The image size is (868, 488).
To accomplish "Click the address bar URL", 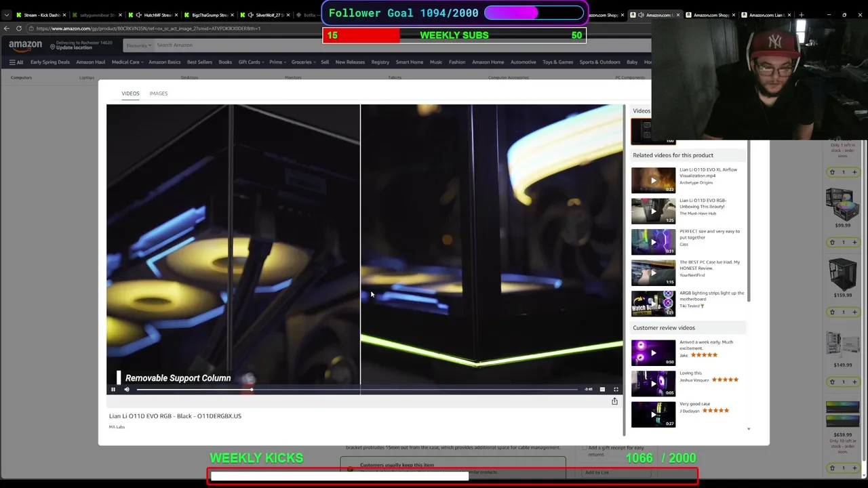I will 149,28.
